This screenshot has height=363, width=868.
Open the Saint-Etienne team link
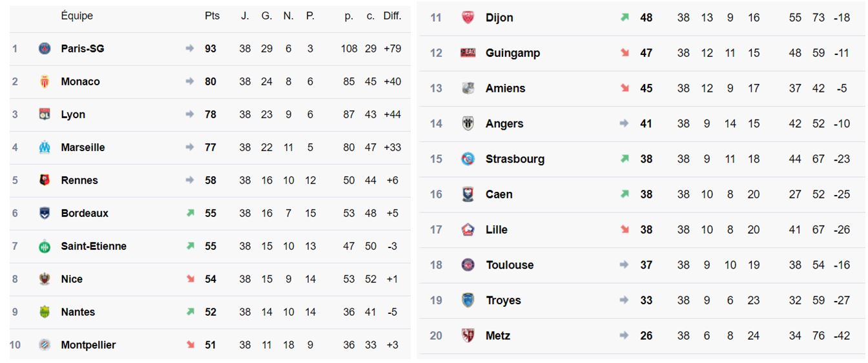94,246
